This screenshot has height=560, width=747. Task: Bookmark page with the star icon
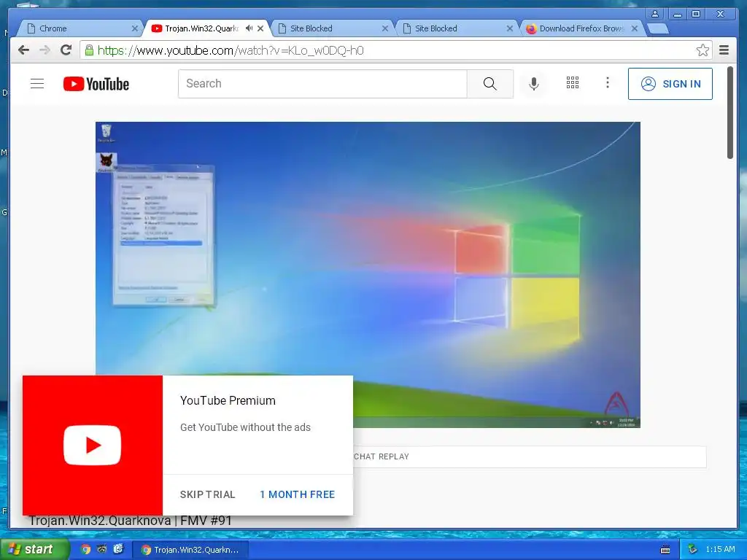703,50
